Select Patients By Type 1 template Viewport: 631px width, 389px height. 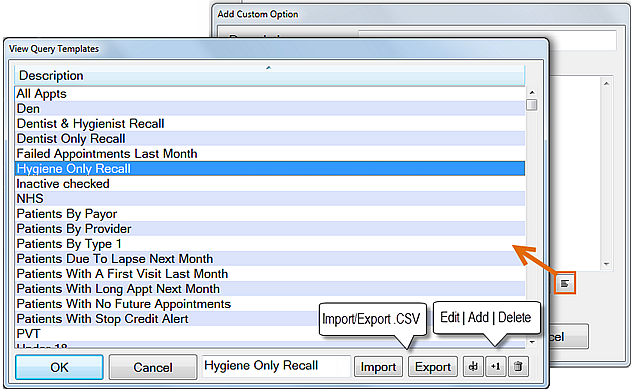[x=270, y=244]
